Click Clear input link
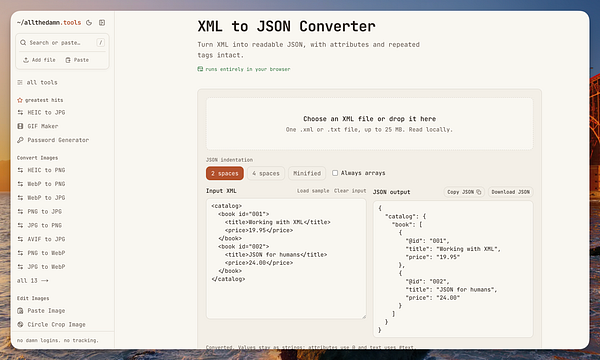Image resolution: width=600 pixels, height=360 pixels. [350, 191]
